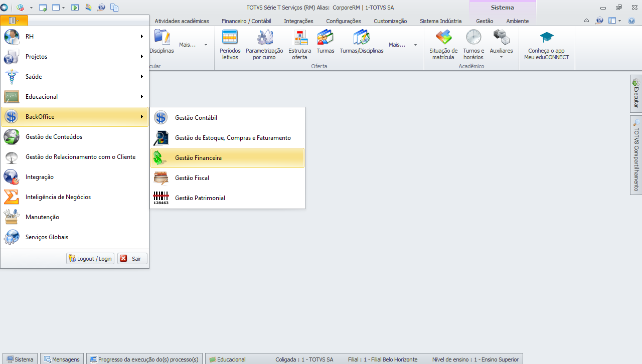Open the Integrações ribbon tab
Screen dimensions: 642x364
[x=298, y=21]
